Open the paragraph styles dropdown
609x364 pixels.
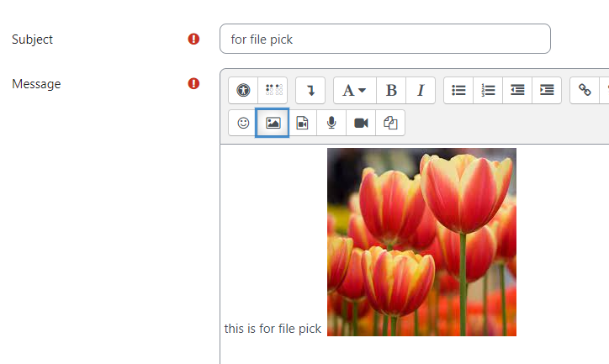tap(355, 91)
